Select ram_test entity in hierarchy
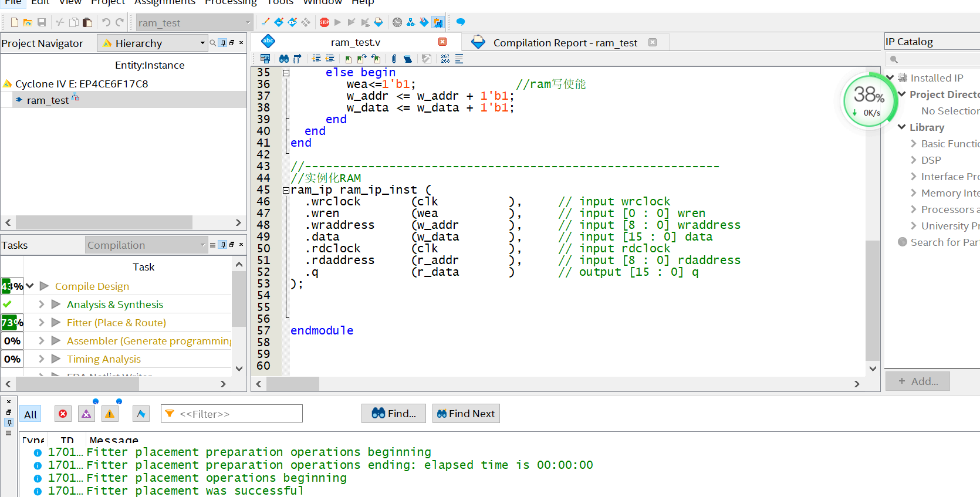 [x=48, y=100]
